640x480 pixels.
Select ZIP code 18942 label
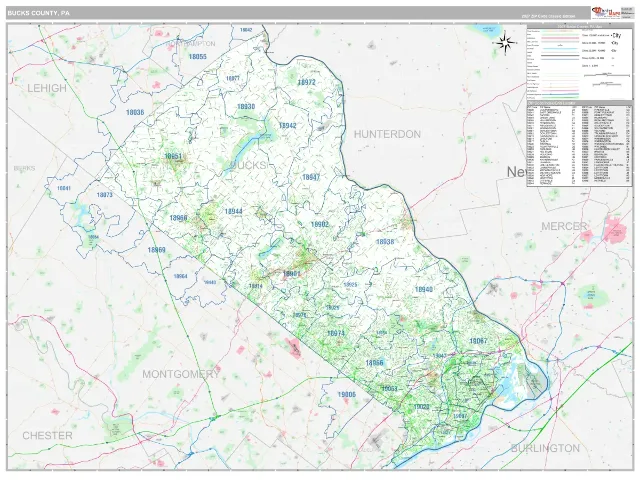coord(287,126)
